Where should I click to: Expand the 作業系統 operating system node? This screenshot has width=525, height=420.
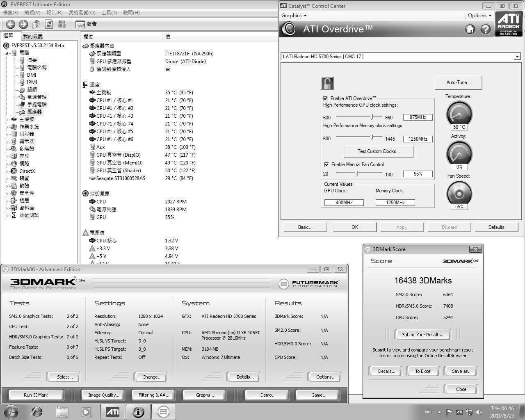pyautogui.click(x=7, y=127)
